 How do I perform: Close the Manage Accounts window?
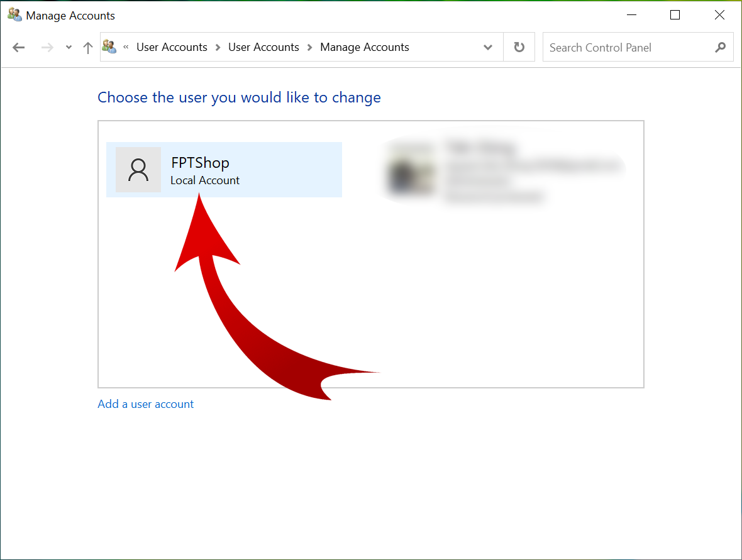click(x=719, y=15)
